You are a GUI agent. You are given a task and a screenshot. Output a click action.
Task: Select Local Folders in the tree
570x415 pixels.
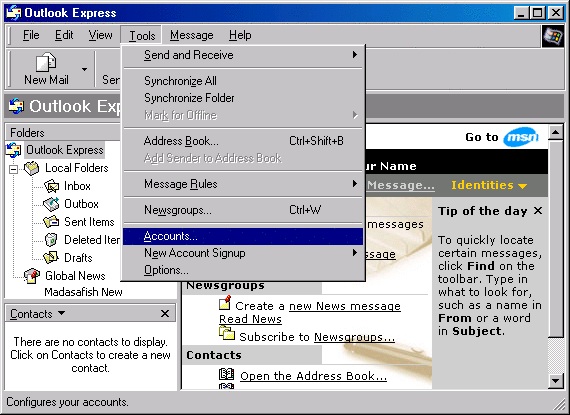click(x=76, y=168)
